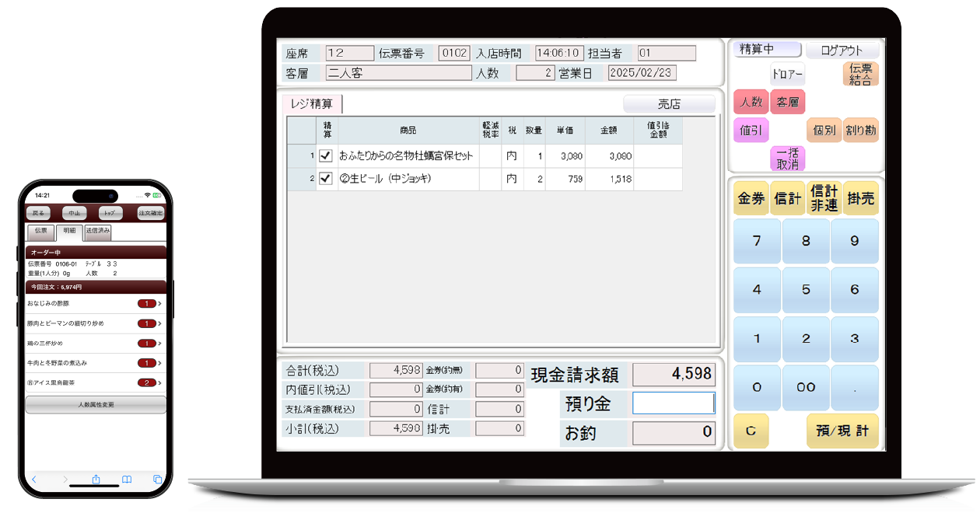Click the ログアウト button
Image resolution: width=980 pixels, height=513 pixels.
click(x=842, y=51)
